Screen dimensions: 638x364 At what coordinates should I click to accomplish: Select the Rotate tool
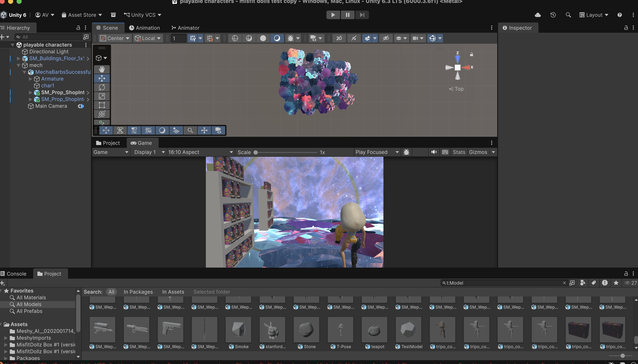point(102,87)
